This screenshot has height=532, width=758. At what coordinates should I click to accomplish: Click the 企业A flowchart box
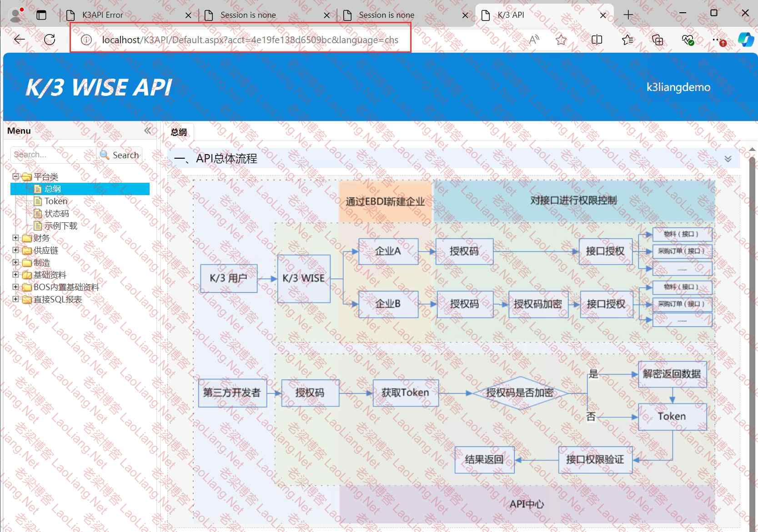(388, 251)
